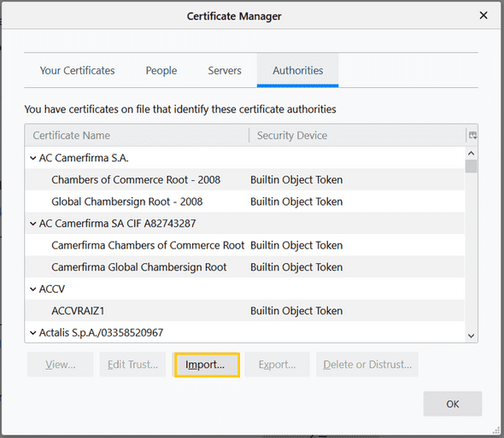The width and height of the screenshot is (504, 438).
Task: Click the scrollbar up arrow
Action: click(x=472, y=154)
